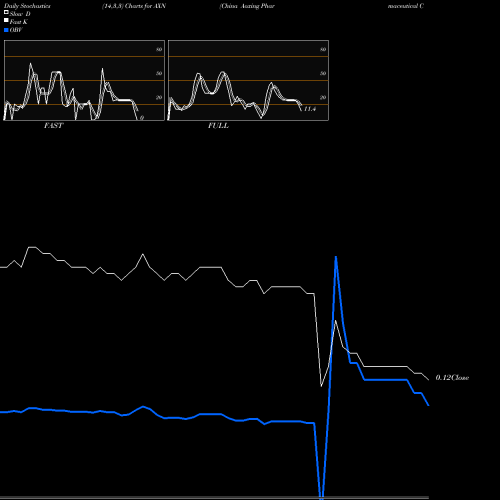
Task: Click the 'FAST' label under first chart
Action: click(53, 126)
